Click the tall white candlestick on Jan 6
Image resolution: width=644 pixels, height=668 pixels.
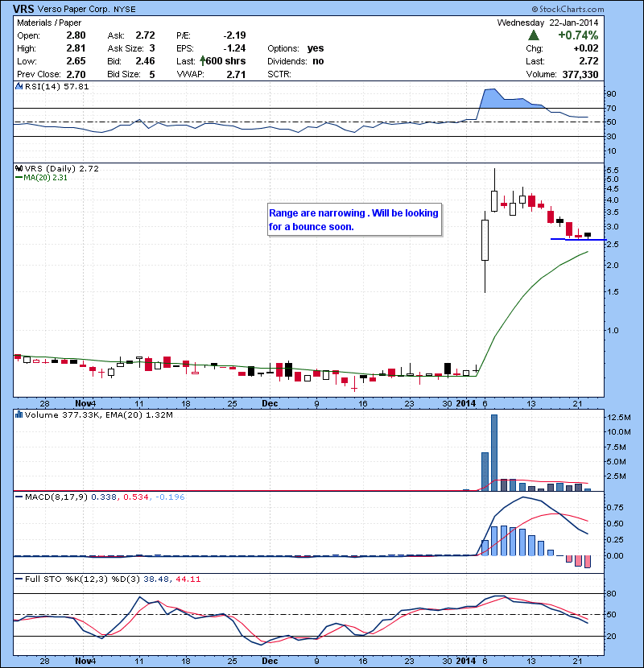(485, 240)
